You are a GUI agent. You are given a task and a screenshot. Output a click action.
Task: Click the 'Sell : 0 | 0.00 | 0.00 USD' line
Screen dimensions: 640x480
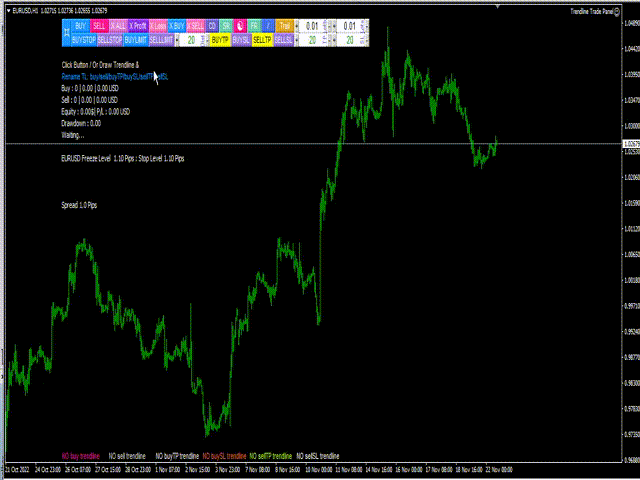tap(89, 100)
